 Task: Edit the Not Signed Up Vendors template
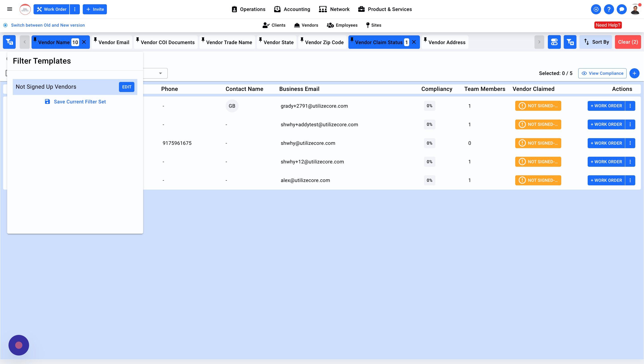point(127,87)
